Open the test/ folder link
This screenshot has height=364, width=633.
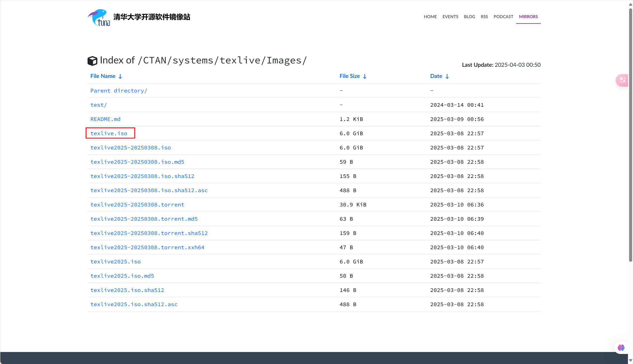coord(98,105)
